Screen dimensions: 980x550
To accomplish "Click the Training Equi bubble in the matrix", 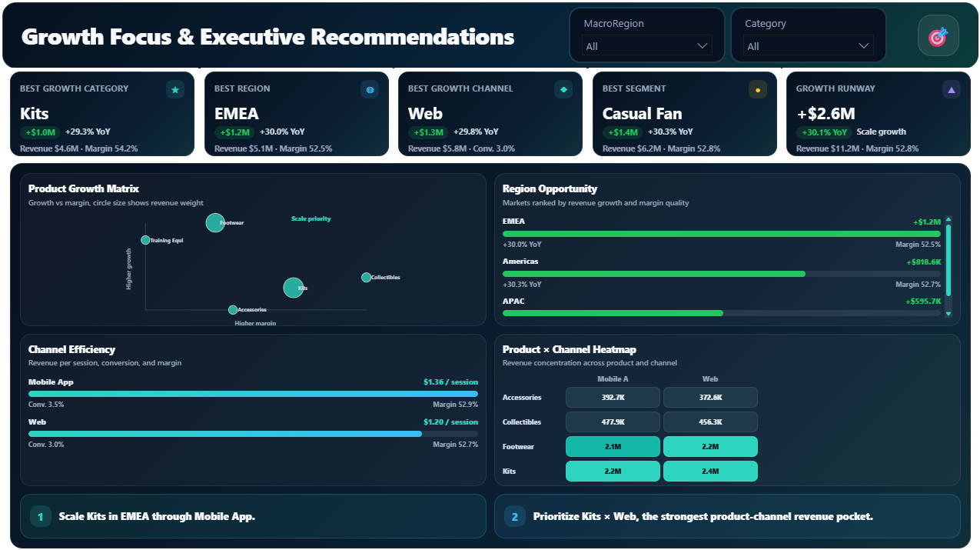I will tap(145, 240).
